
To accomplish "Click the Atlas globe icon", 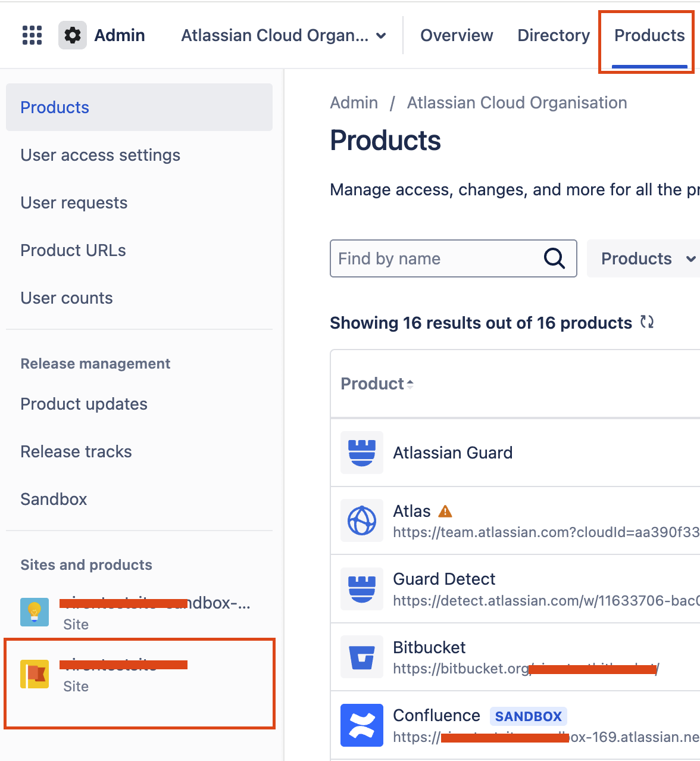I will (x=362, y=520).
